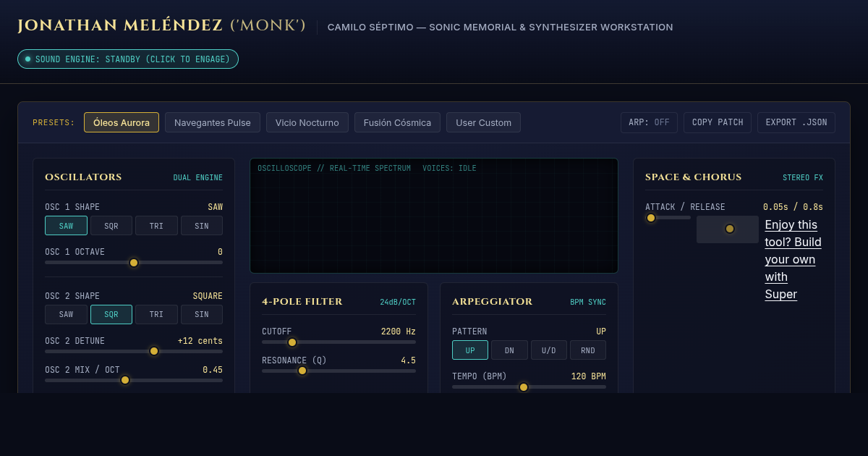Engage the sound engine standby pill
Screen dimensions: 868x456
[128, 59]
